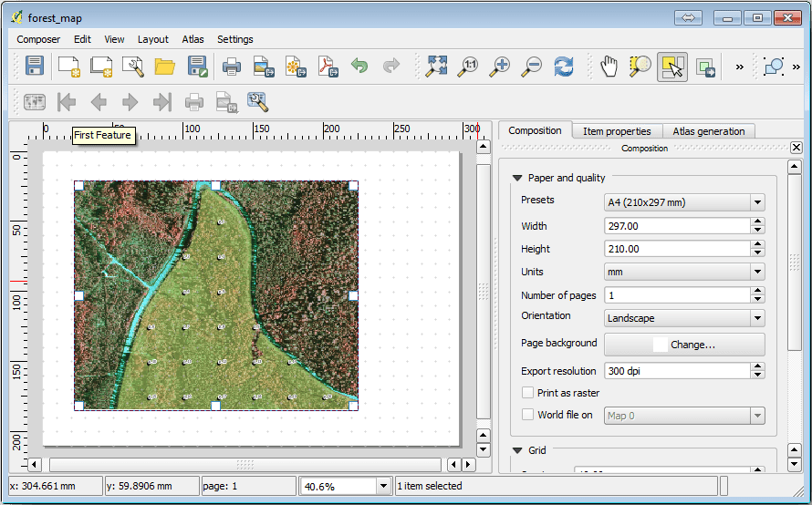Image resolution: width=812 pixels, height=505 pixels.
Task: Select the Pan composer hand tool
Action: (609, 66)
